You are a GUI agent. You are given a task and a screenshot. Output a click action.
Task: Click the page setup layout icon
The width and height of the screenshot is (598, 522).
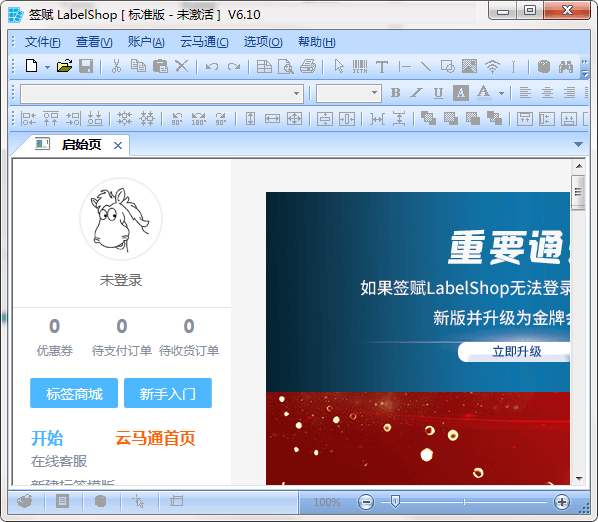pyautogui.click(x=264, y=66)
